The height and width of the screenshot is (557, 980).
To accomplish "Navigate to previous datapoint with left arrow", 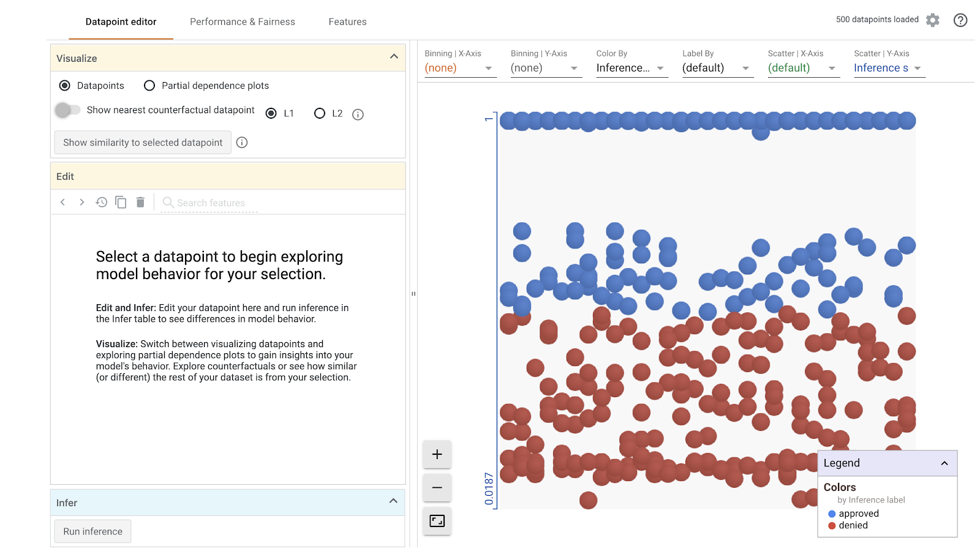I will point(62,202).
